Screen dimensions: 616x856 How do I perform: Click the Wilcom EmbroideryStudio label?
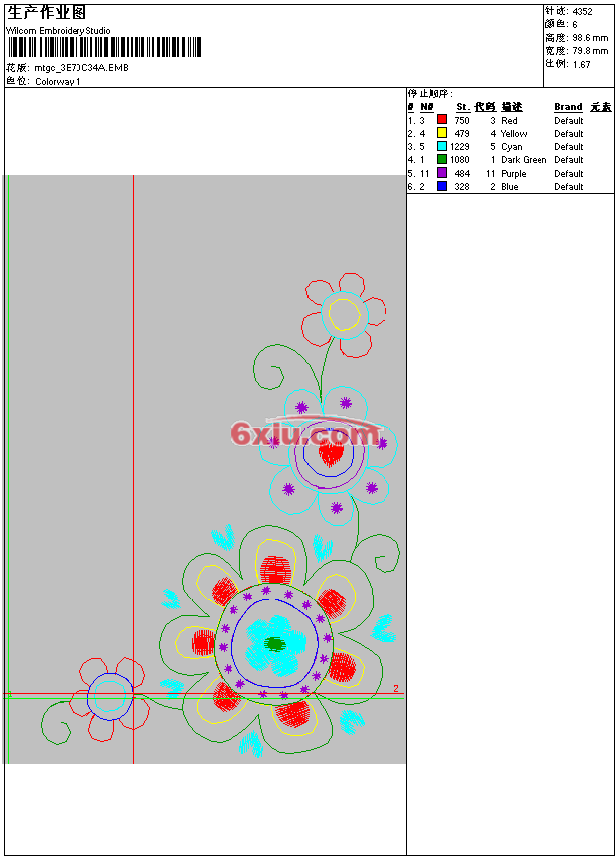click(59, 31)
